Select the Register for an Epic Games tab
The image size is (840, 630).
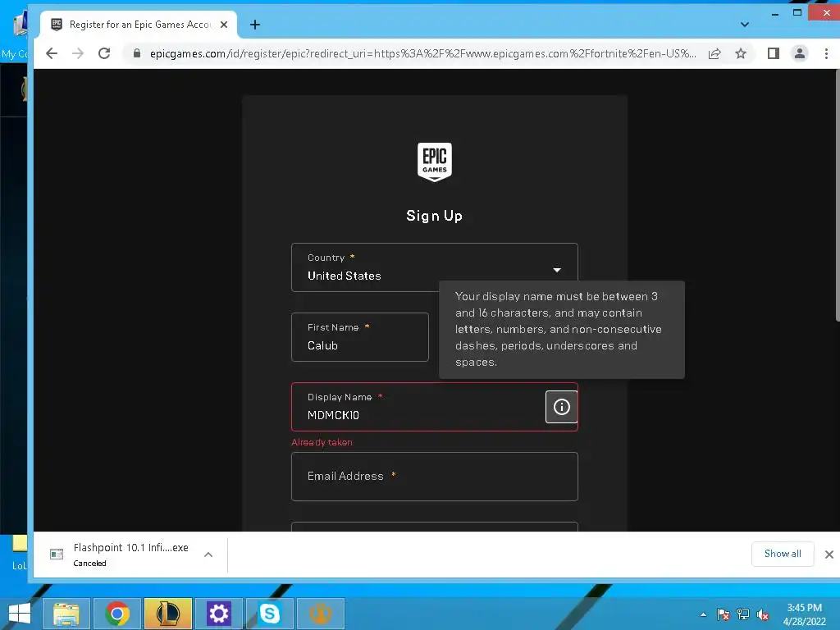click(x=138, y=25)
